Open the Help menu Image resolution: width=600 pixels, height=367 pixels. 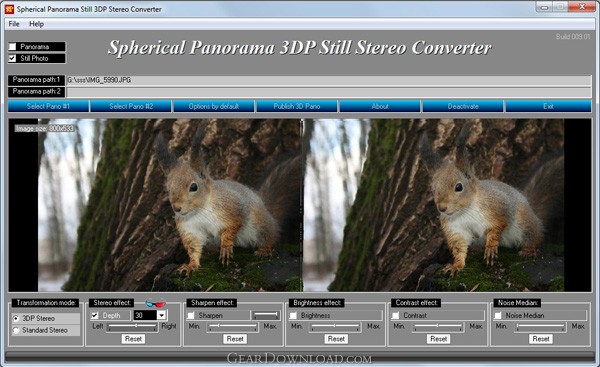point(36,24)
